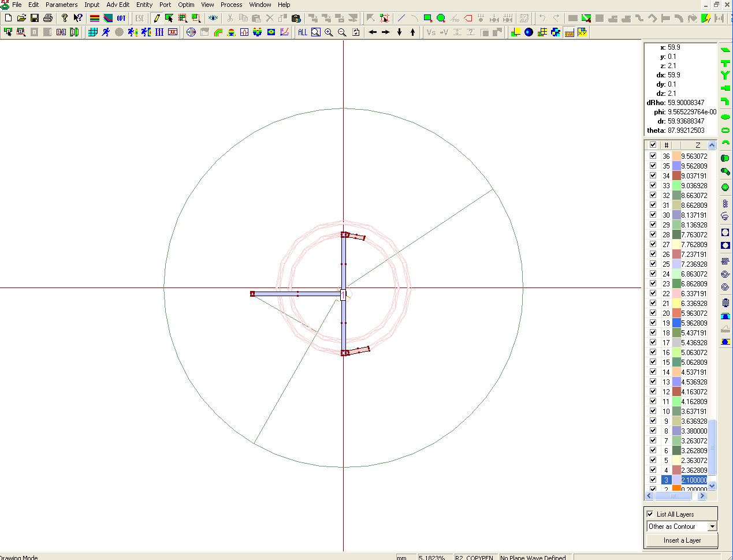Toggle the checkbox for layer 20
Viewport: 733px width, 560px height.
(653, 313)
